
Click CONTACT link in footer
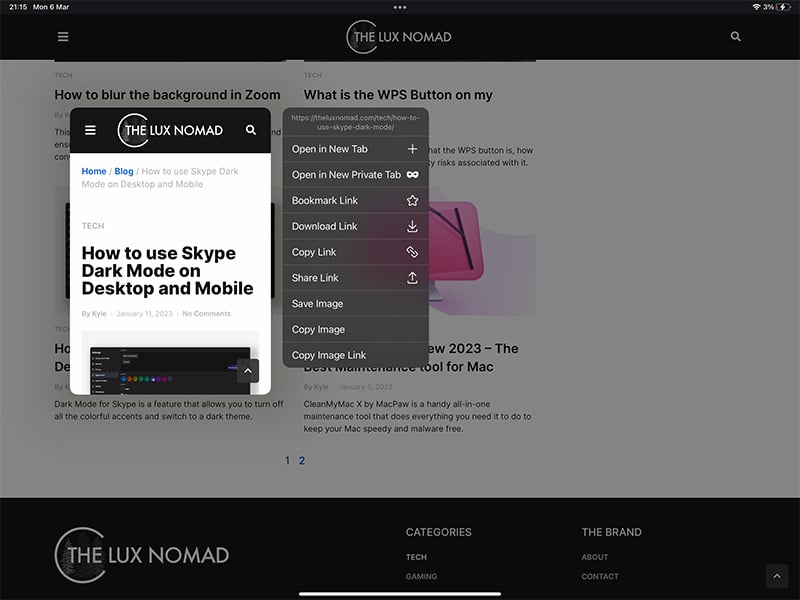click(600, 577)
